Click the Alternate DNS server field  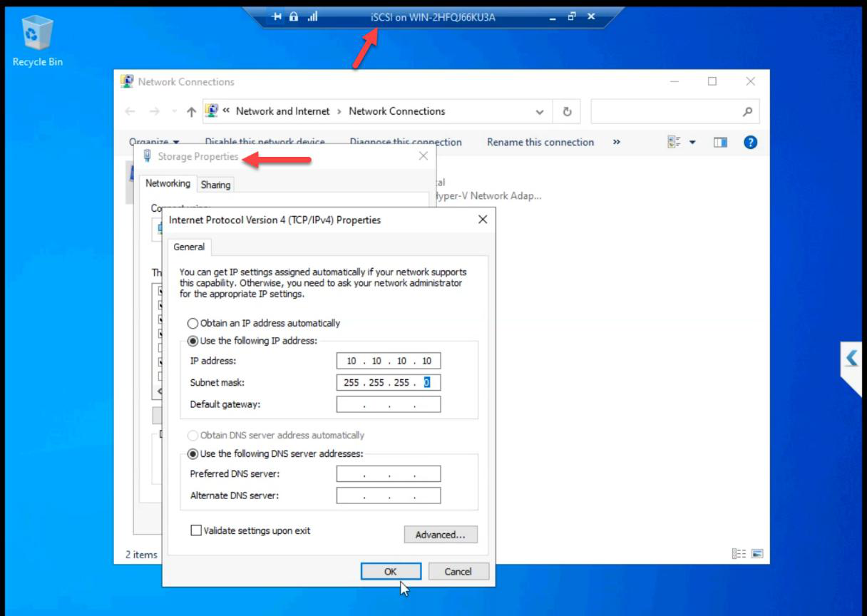(389, 495)
